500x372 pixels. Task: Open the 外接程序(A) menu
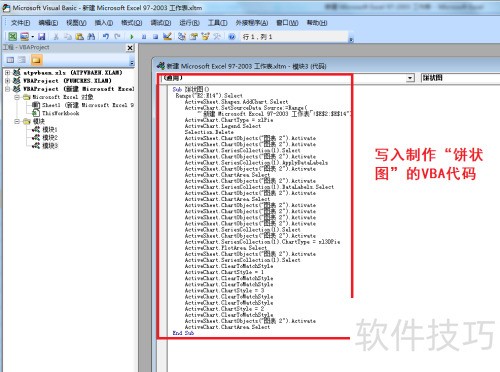[x=252, y=23]
